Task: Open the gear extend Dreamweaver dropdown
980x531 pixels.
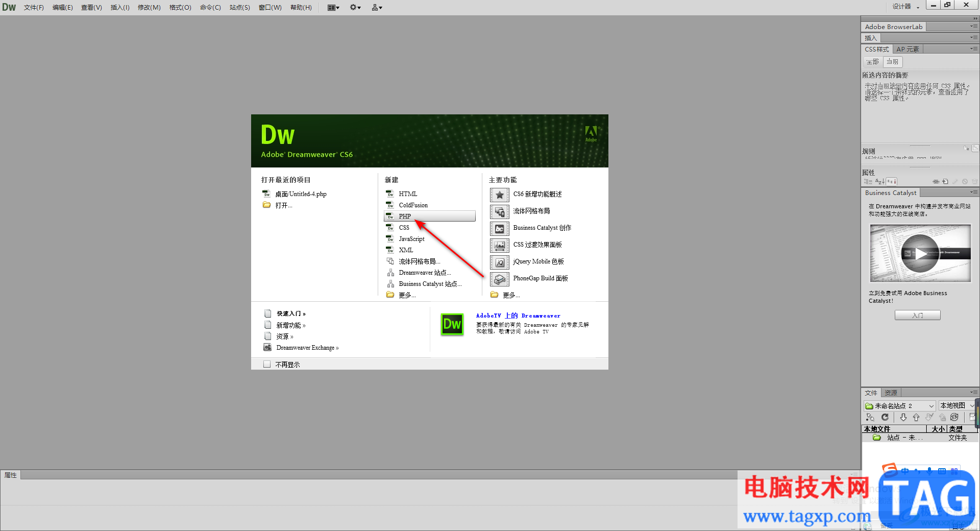Action: [355, 7]
